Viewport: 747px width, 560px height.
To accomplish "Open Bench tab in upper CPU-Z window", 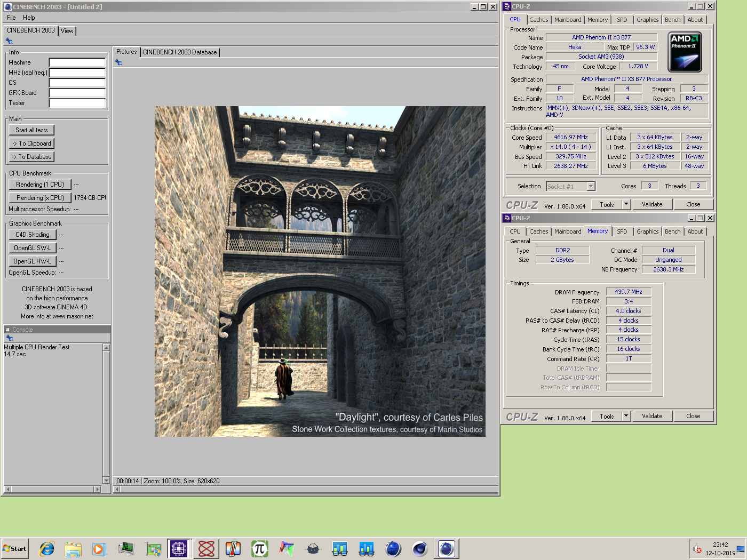I will (x=673, y=20).
